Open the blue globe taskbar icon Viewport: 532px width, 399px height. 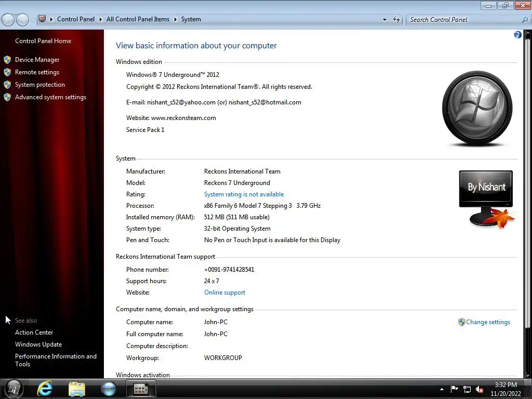[x=109, y=389]
